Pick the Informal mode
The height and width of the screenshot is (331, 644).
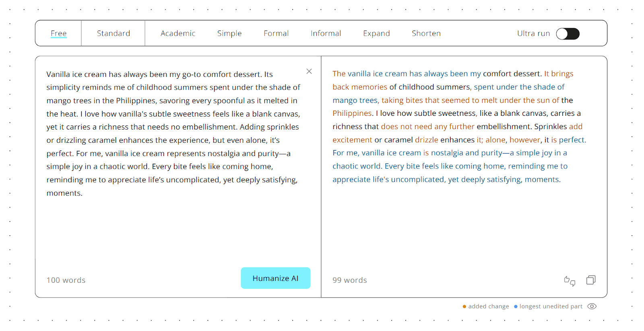pyautogui.click(x=326, y=33)
